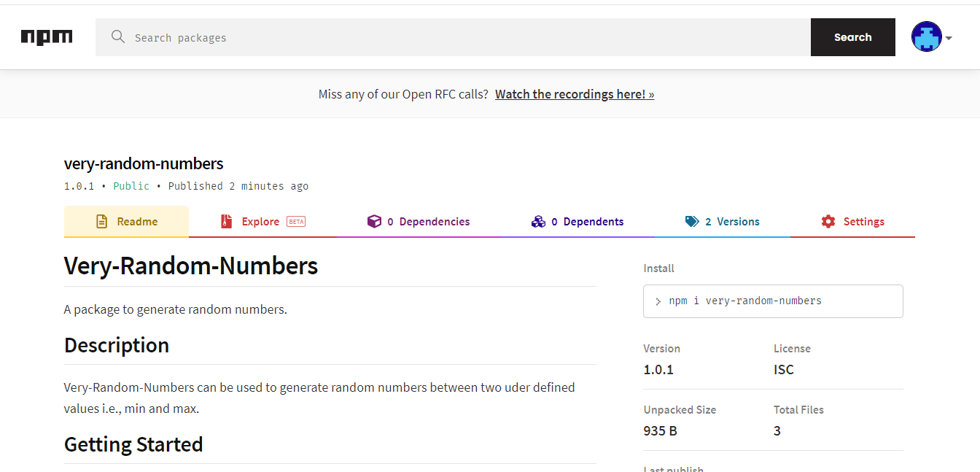Click the Readme file icon
The image size is (980, 472).
(102, 222)
